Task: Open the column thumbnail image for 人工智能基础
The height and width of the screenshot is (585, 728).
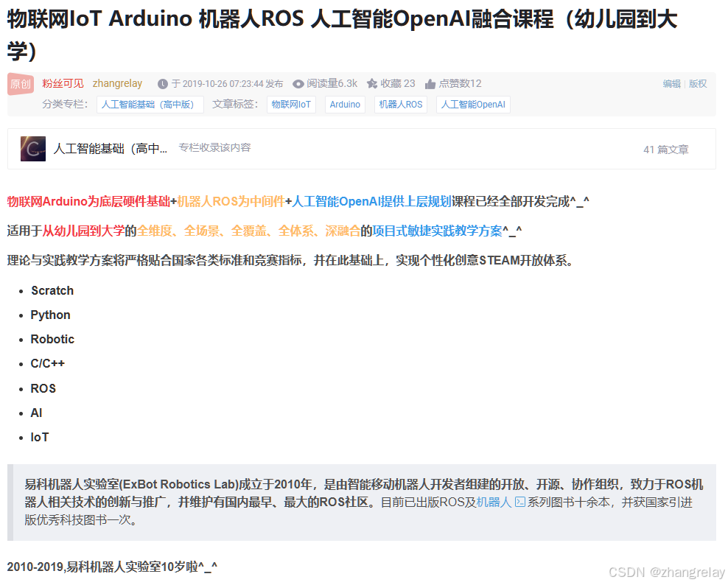Action: coord(33,149)
